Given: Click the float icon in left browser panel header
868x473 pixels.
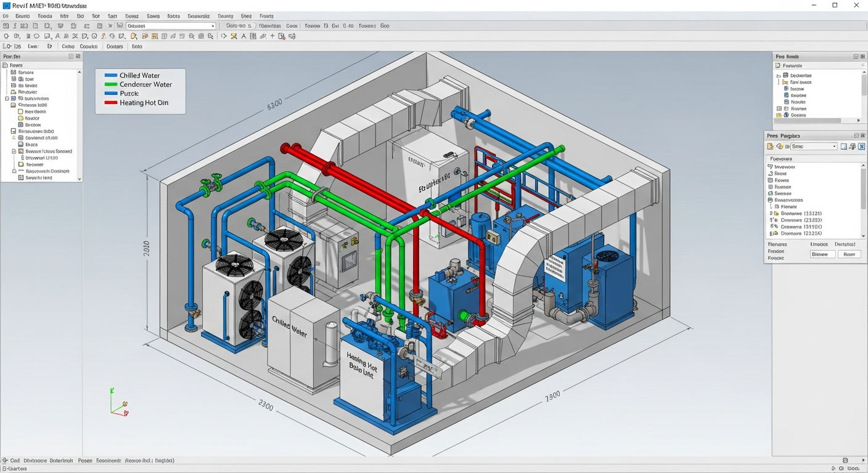Looking at the screenshot, I should (x=72, y=56).
